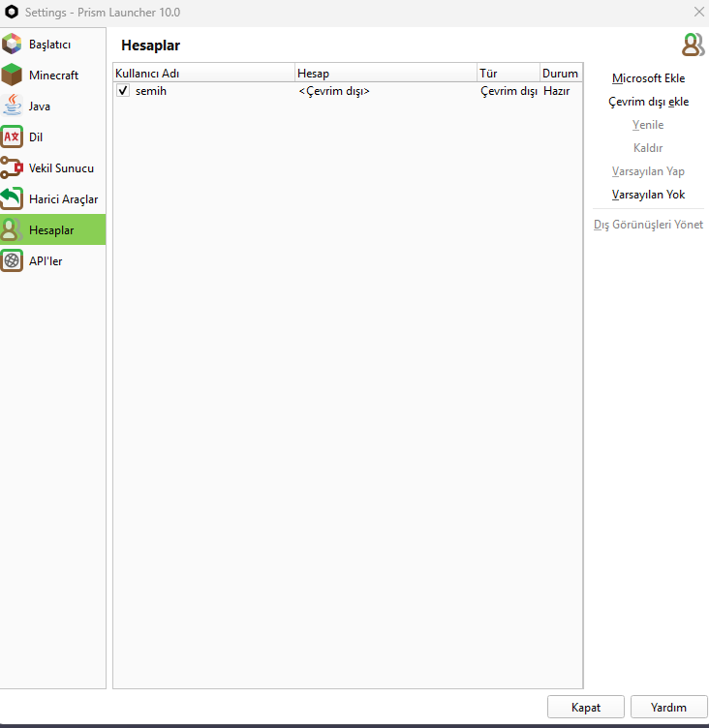
Task: Open help with Yardım button
Action: 668,707
